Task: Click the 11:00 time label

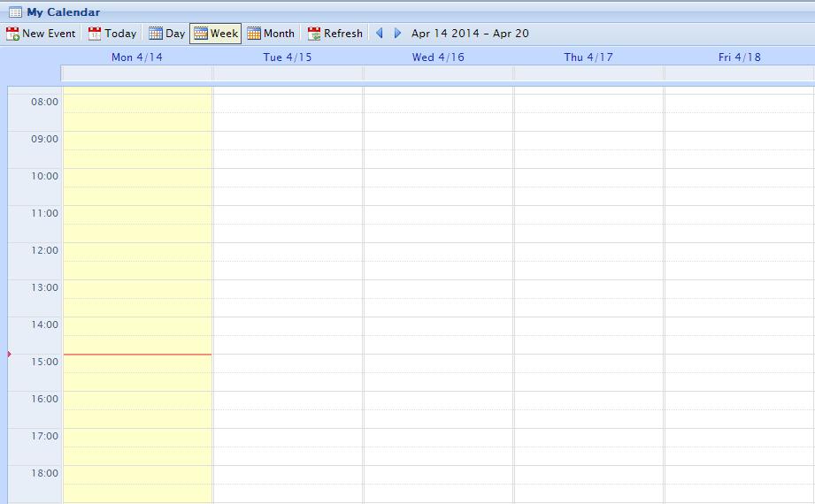Action: [45, 213]
